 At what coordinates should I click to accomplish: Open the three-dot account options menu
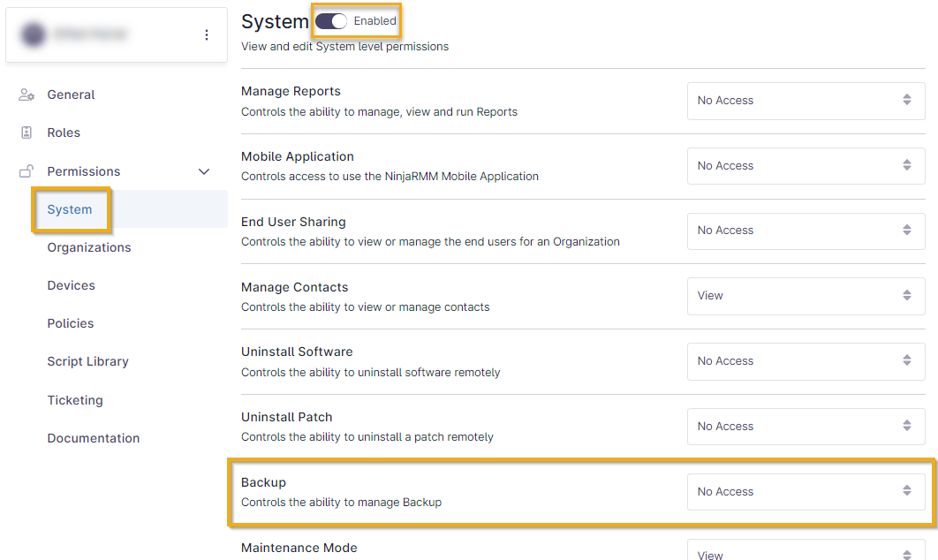pos(207,34)
